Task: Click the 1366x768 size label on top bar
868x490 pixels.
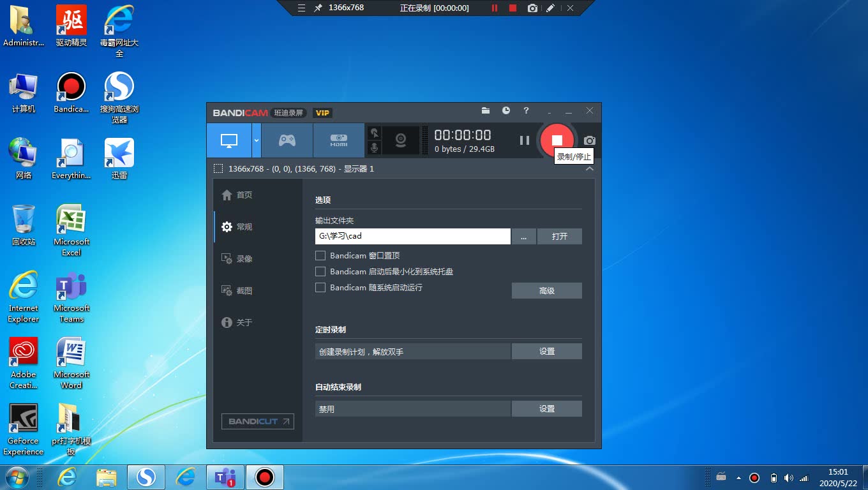Action: pyautogui.click(x=346, y=8)
